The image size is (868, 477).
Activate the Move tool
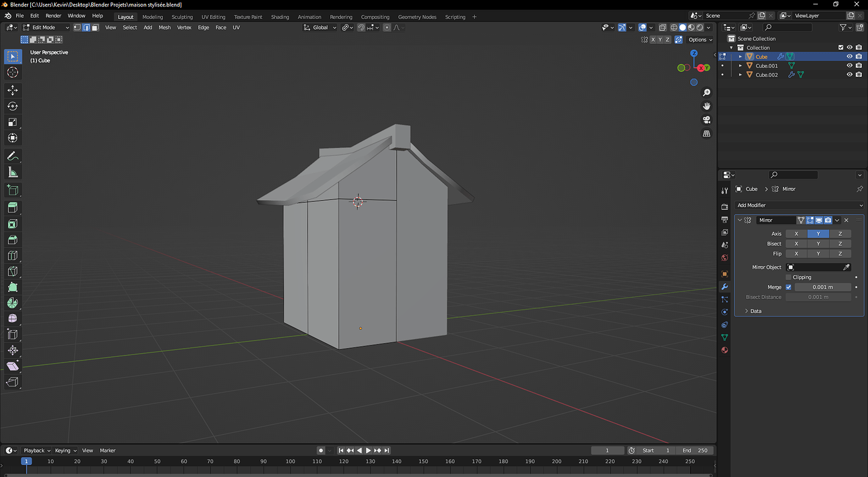click(x=13, y=90)
